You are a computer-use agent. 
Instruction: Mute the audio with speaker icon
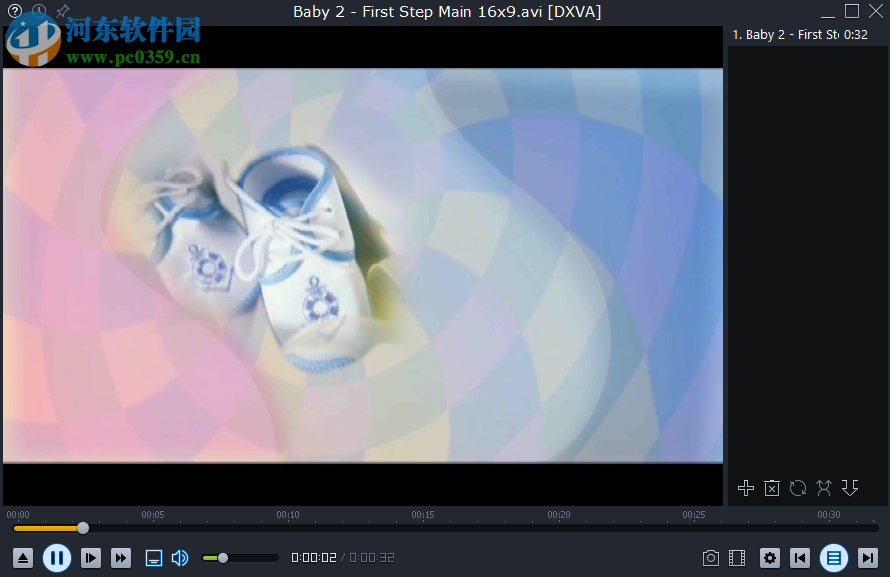point(180,558)
